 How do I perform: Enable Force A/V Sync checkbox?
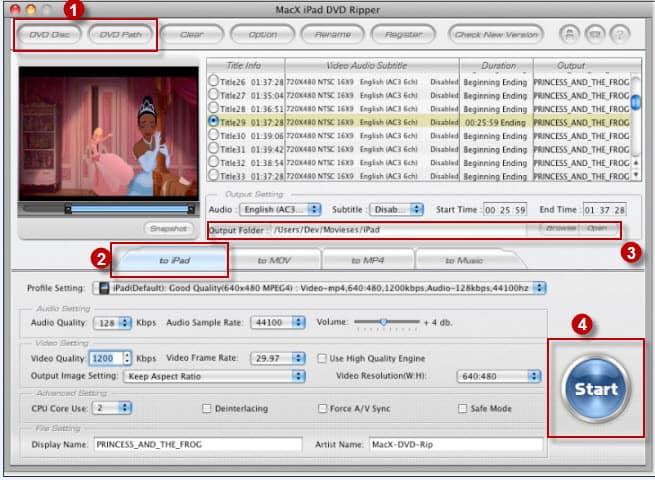(x=322, y=408)
